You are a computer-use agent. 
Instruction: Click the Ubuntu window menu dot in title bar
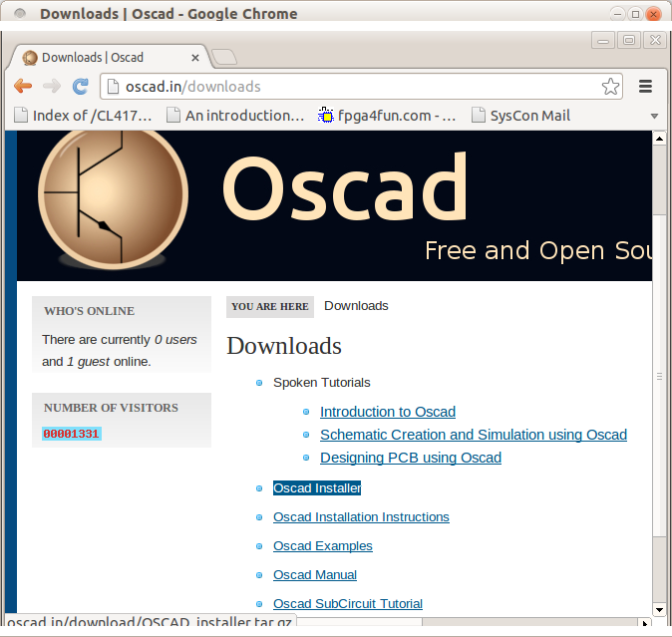click(19, 13)
